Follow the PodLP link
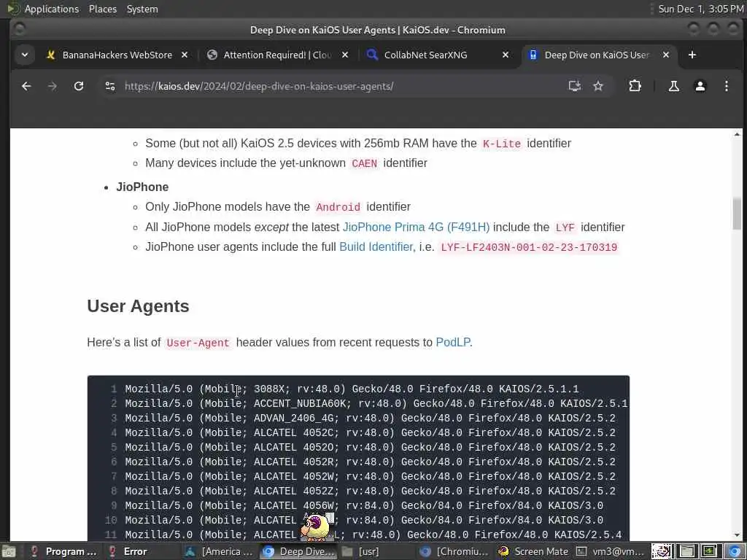This screenshot has height=560, width=747. pos(452,343)
